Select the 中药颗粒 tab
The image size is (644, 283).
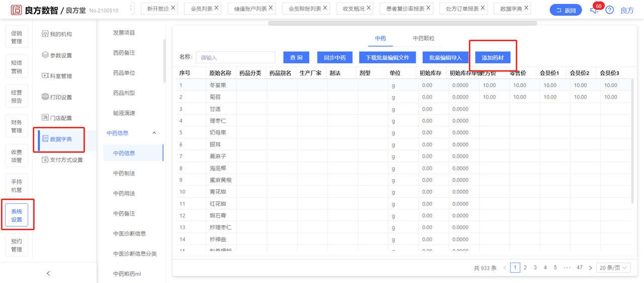click(424, 38)
